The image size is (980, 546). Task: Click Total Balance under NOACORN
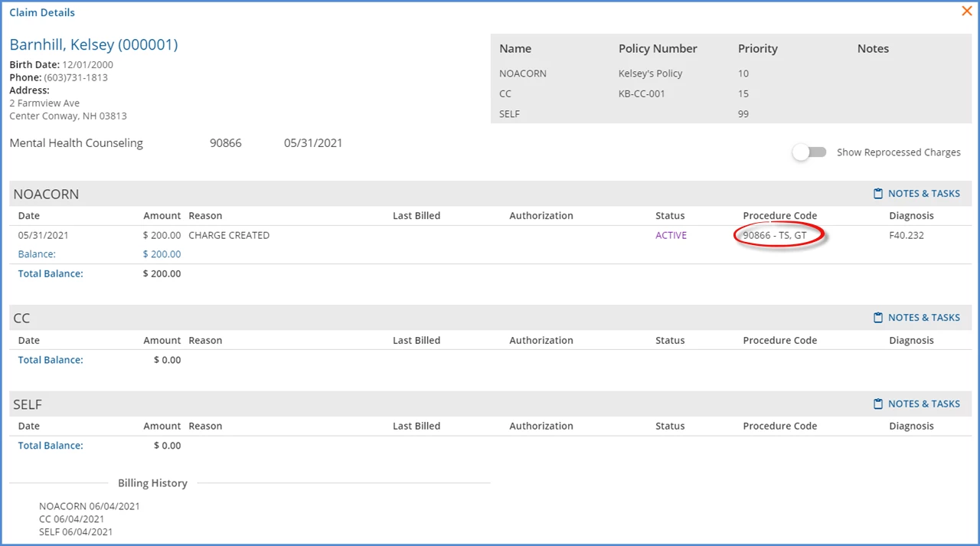point(51,273)
